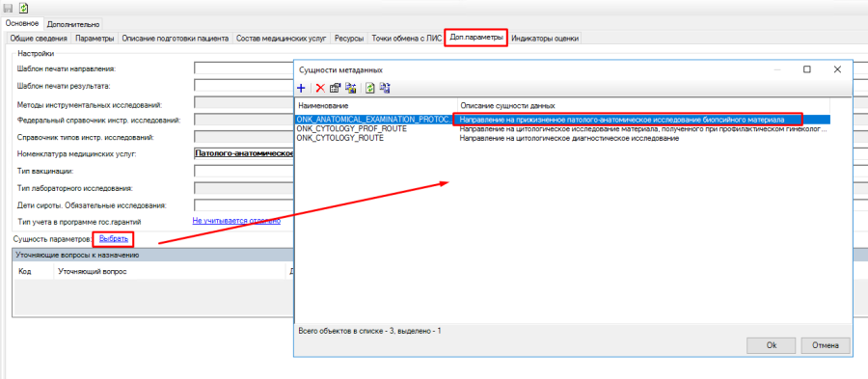Screen dimensions: 868x379
Task: Click the Выбрать link for Сущность параметров
Action: coord(114,239)
